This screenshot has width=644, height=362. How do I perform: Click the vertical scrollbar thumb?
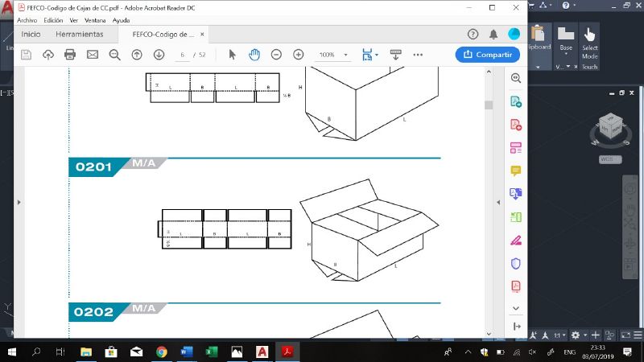coord(489,105)
